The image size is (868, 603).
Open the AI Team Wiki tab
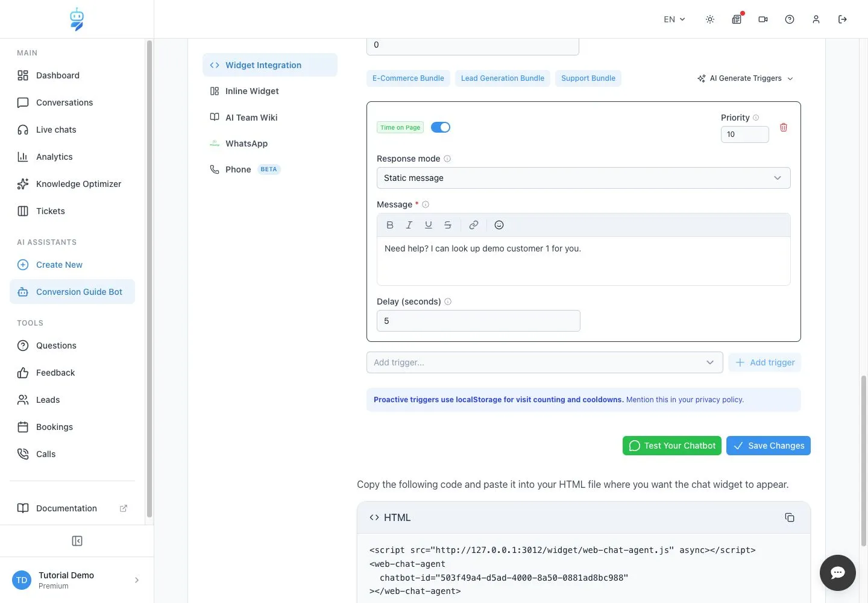point(270,118)
